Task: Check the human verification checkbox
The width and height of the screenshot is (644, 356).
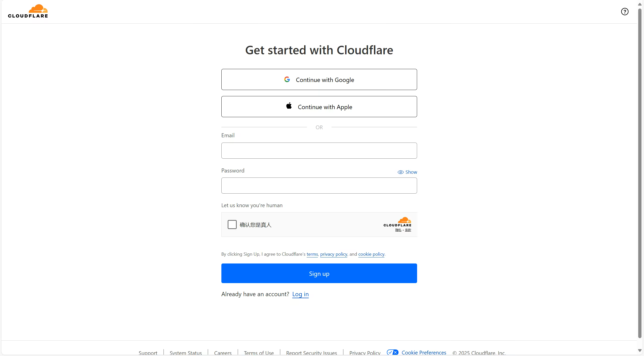Action: coord(232,225)
